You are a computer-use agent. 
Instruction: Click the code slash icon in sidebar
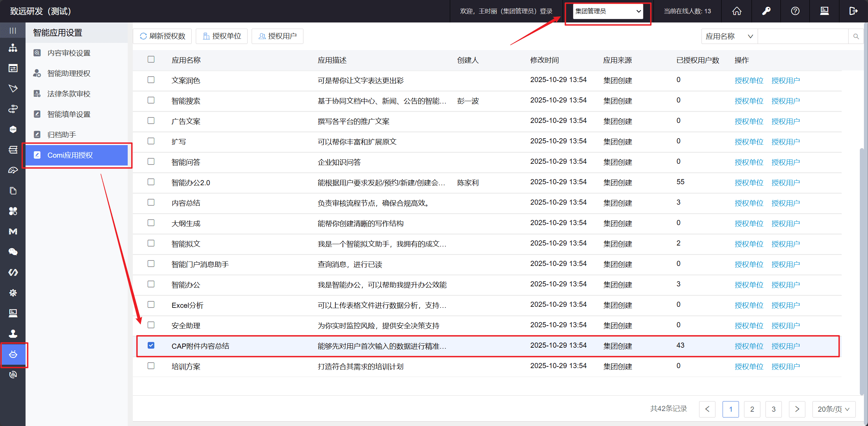point(13,272)
